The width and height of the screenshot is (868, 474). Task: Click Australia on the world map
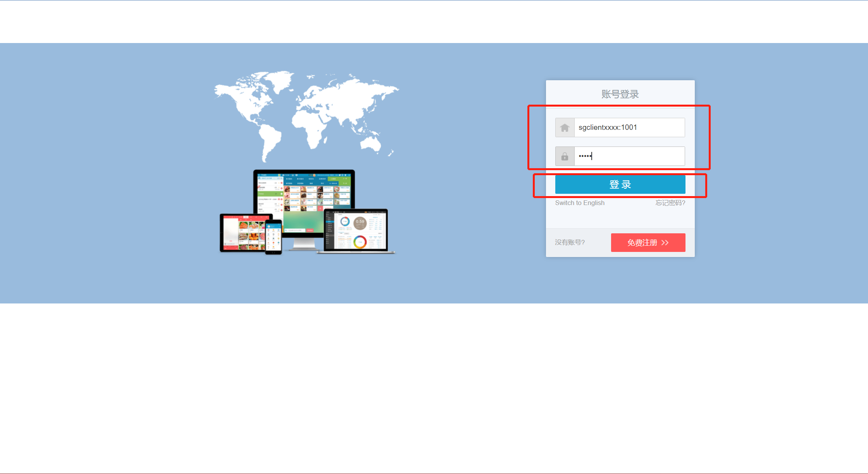point(371,144)
